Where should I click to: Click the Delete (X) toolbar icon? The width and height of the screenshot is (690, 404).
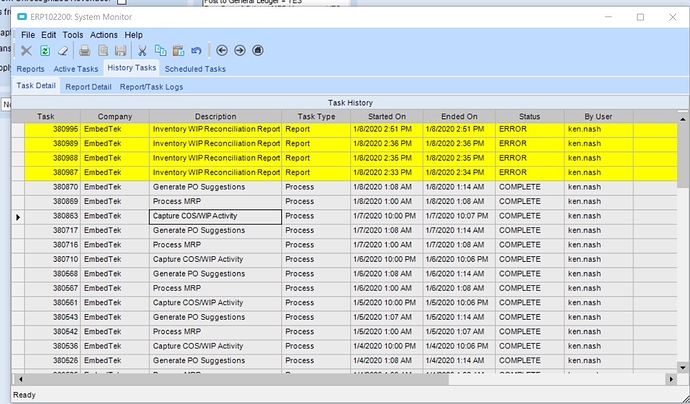click(27, 51)
